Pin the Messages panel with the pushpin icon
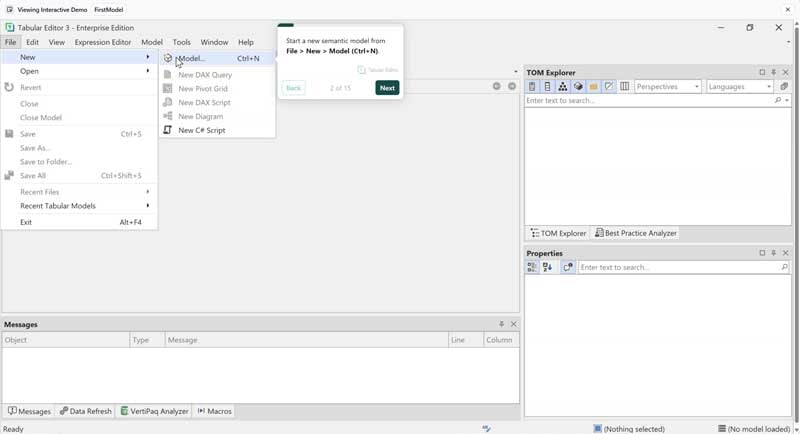Viewport: 800px width, 434px height. pos(501,324)
